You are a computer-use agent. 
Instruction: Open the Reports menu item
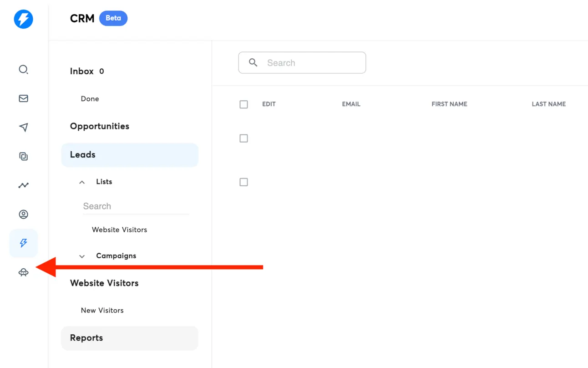(130, 338)
